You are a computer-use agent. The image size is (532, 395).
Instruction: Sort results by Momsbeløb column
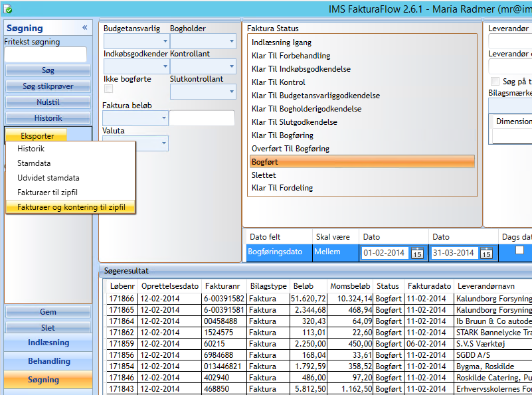click(350, 286)
